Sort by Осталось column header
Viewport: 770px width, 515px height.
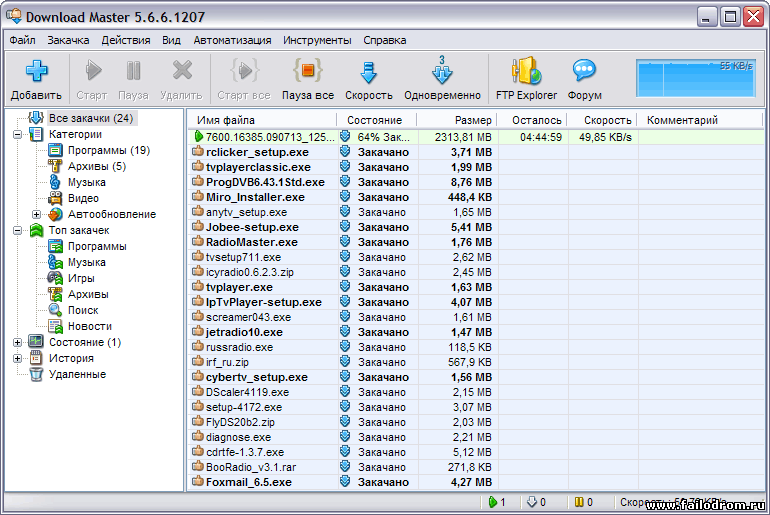(532, 120)
